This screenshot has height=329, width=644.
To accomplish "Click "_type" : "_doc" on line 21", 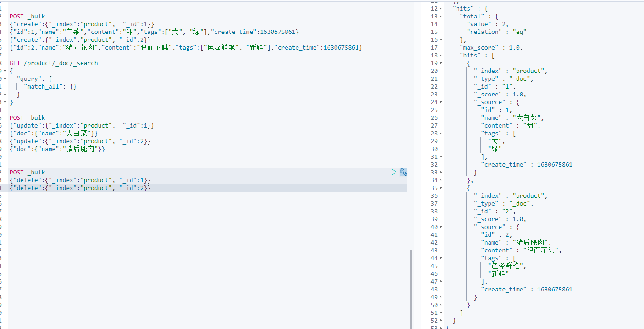I will [x=504, y=78].
